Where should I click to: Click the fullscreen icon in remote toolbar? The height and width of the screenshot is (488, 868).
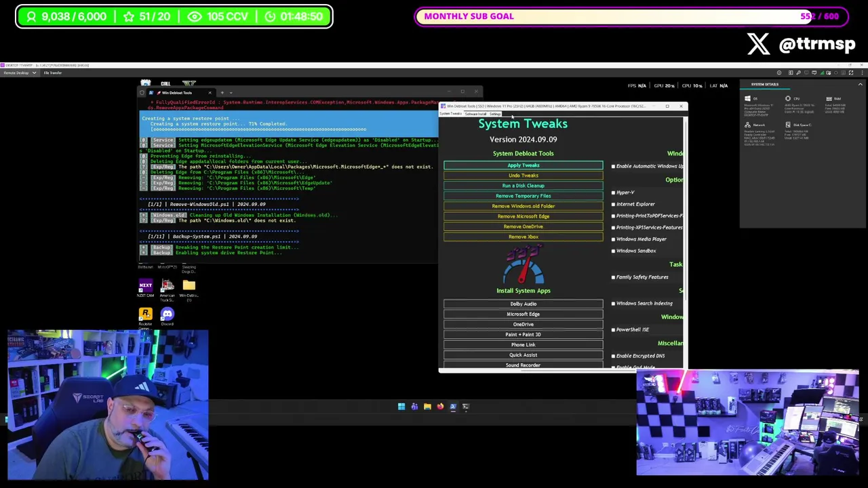coord(850,73)
